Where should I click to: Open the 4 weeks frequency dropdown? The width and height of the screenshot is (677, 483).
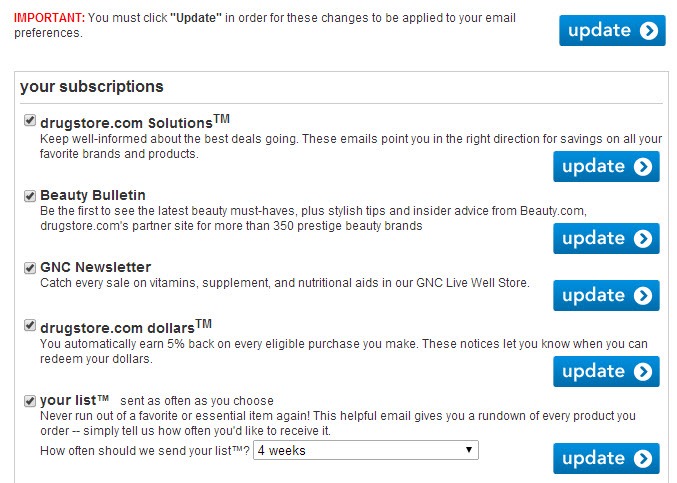[x=366, y=450]
